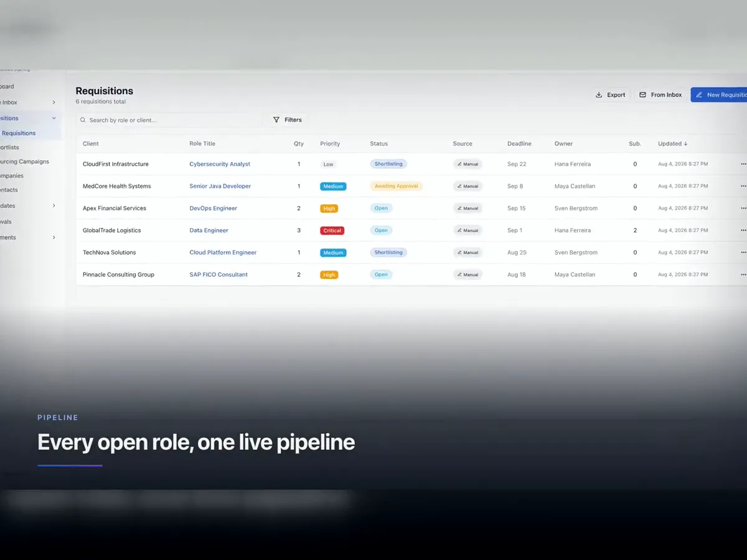747x560 pixels.
Task: Open the SAP FICO Consultant link
Action: (x=218, y=274)
